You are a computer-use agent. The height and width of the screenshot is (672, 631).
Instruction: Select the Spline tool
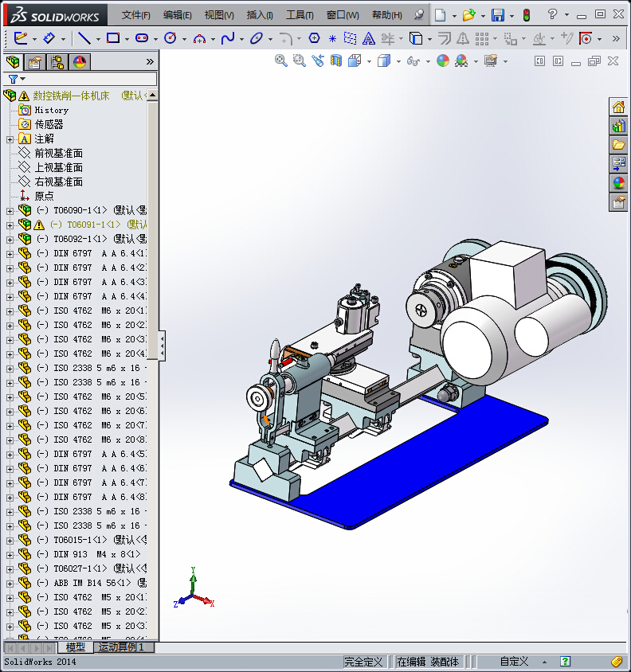[x=227, y=38]
